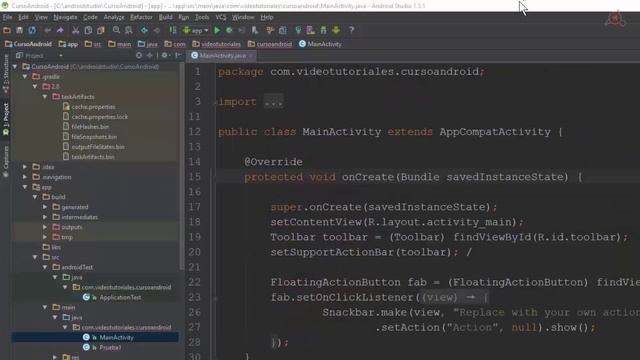Expand the intermediates folder arrow
This screenshot has height=360, width=640.
click(45, 217)
